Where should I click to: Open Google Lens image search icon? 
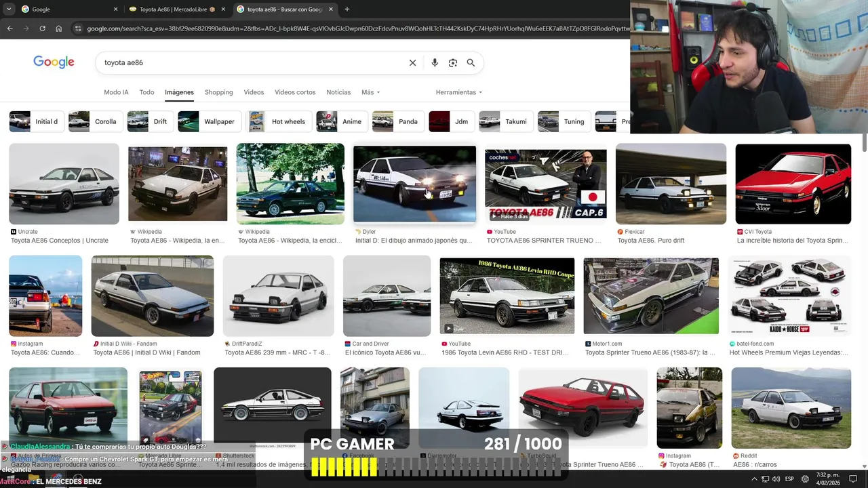[453, 62]
